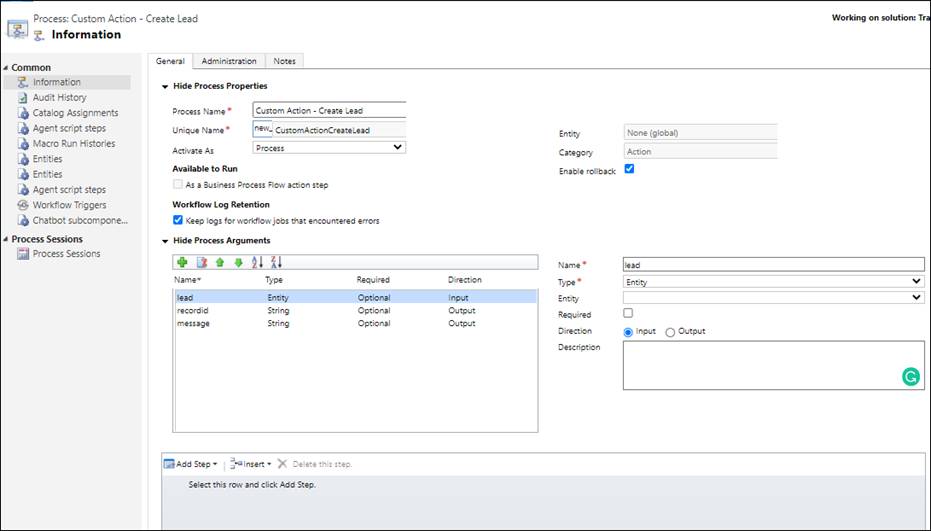
Task: Click the green move down arrow icon
Action: pyautogui.click(x=238, y=263)
